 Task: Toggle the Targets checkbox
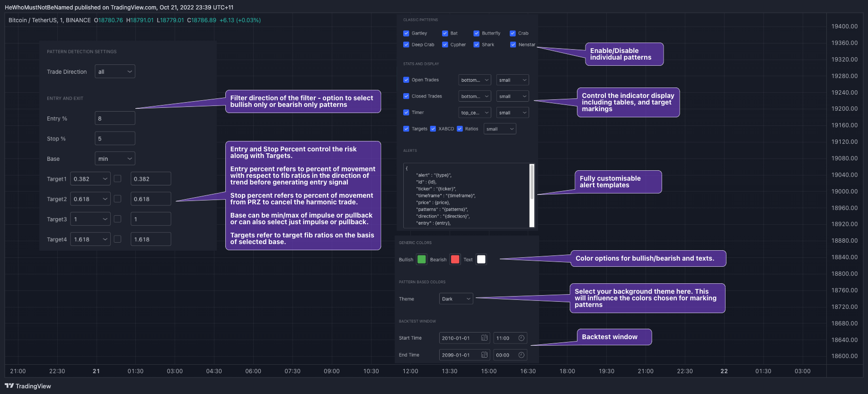[x=406, y=129]
